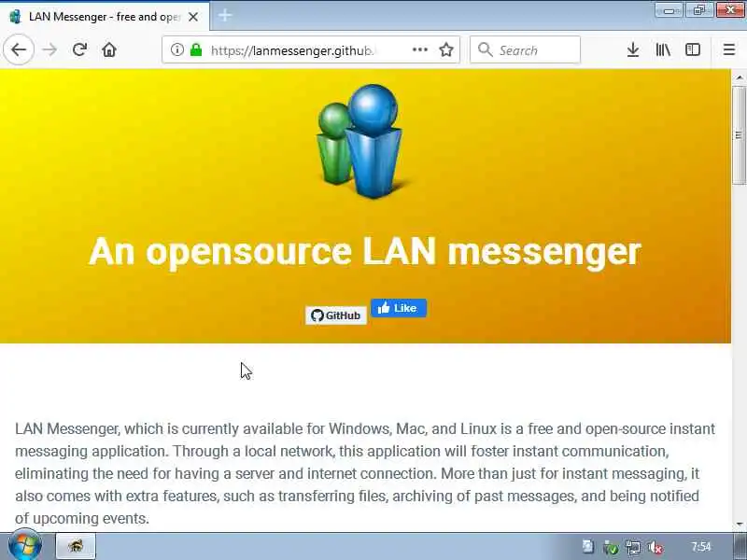Reload the current page
Image resolution: width=747 pixels, height=560 pixels.
[79, 49]
